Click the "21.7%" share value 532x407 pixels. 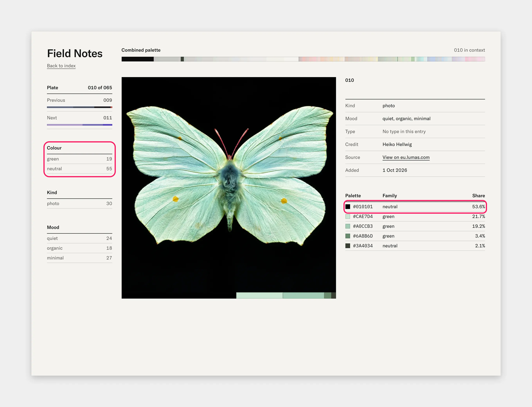[478, 216]
